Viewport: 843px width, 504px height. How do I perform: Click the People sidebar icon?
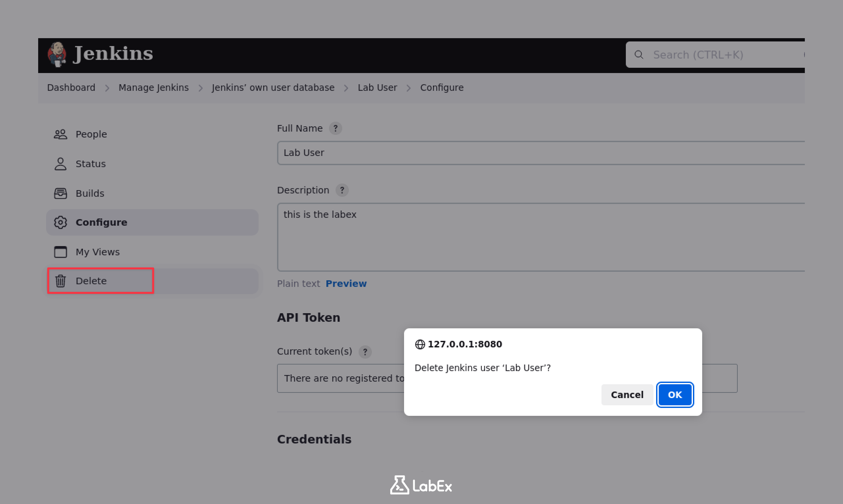pyautogui.click(x=60, y=134)
